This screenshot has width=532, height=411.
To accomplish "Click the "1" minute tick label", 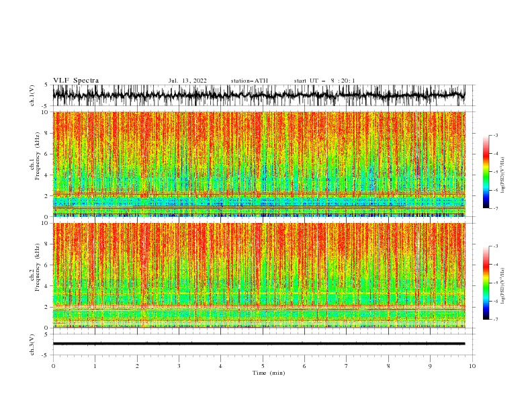I will pos(95,366).
